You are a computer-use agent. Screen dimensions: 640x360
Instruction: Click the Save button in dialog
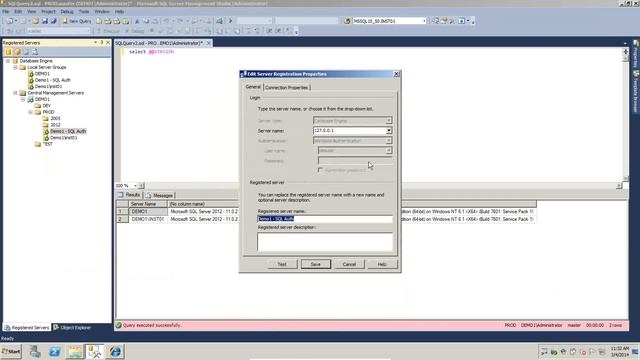click(316, 264)
